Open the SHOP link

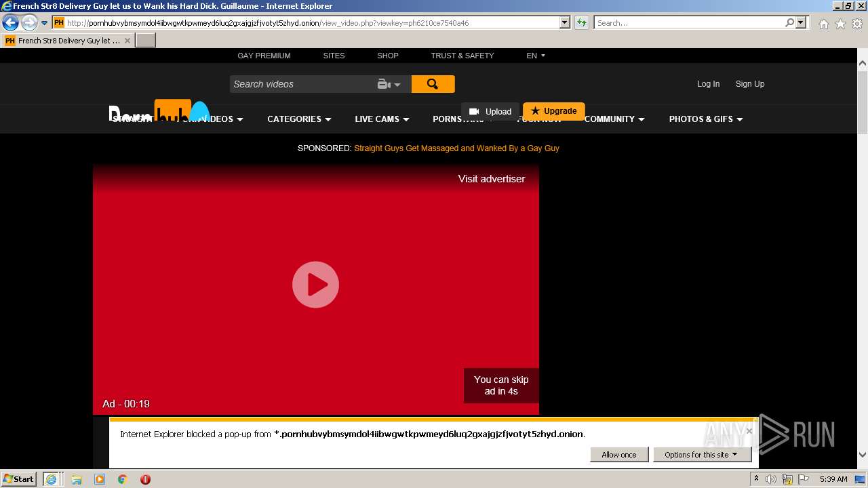coord(388,56)
